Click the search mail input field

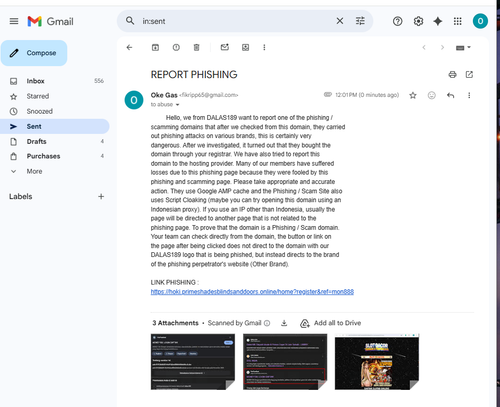point(235,21)
